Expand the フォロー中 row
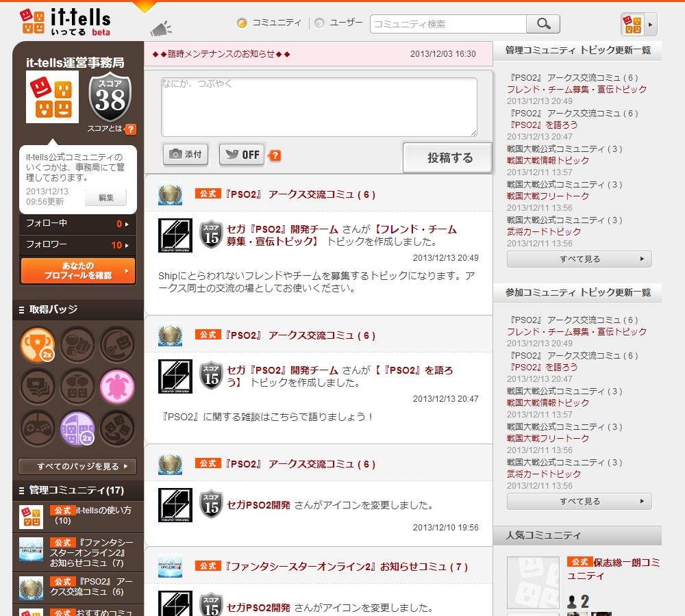The height and width of the screenshot is (616, 685). 78,224
